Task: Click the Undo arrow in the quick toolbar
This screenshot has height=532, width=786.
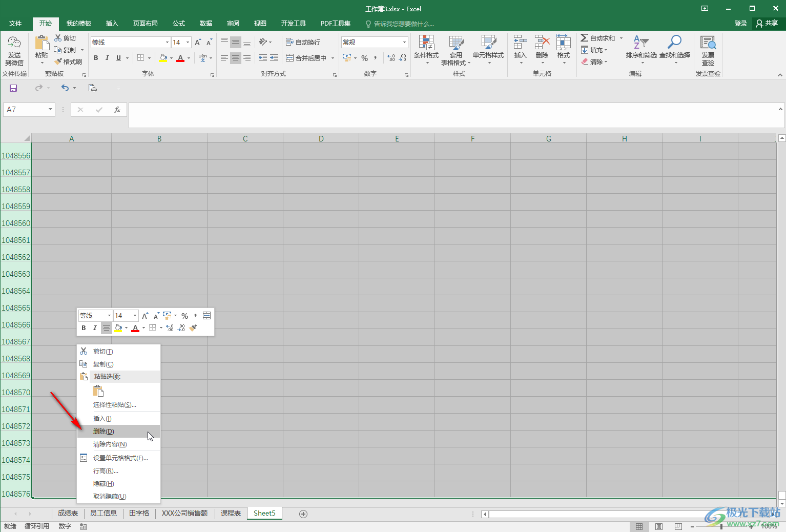Action: point(65,88)
